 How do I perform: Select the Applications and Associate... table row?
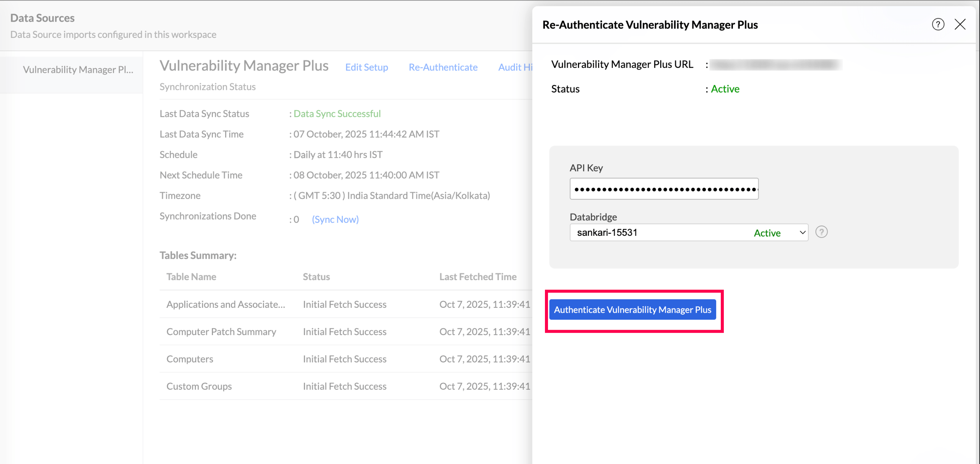pos(225,304)
